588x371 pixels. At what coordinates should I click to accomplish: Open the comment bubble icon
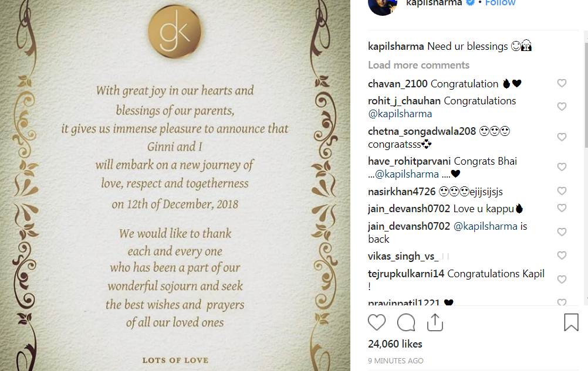(x=406, y=322)
